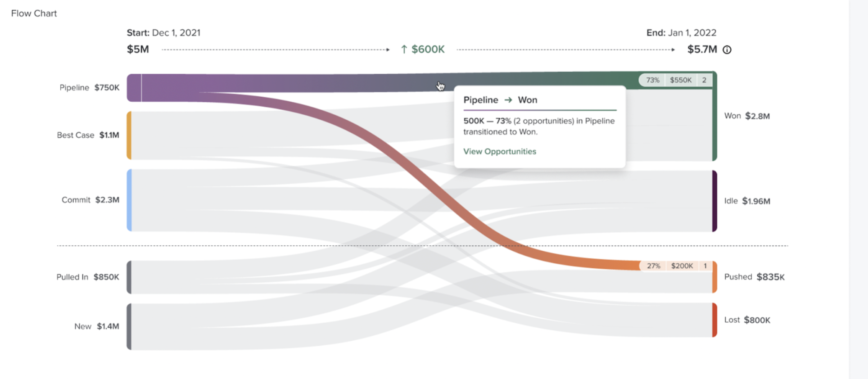Viewport: 868px width, 379px height.
Task: Click the orange Pushed destination bar
Action: [714, 277]
